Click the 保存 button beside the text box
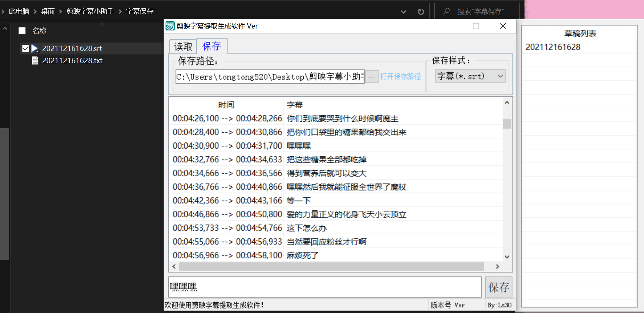The image size is (644, 313). coord(499,287)
